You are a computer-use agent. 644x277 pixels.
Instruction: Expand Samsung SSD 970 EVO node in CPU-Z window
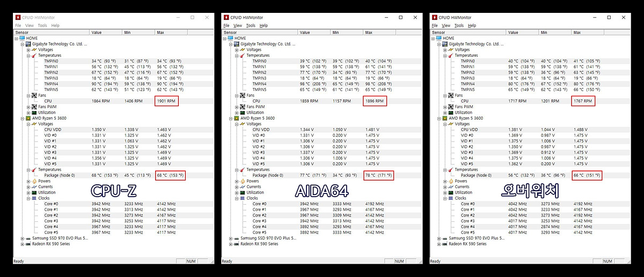23,238
